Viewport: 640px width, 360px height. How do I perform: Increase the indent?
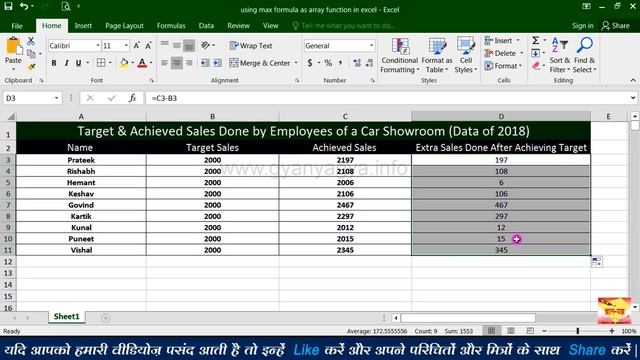[x=217, y=63]
